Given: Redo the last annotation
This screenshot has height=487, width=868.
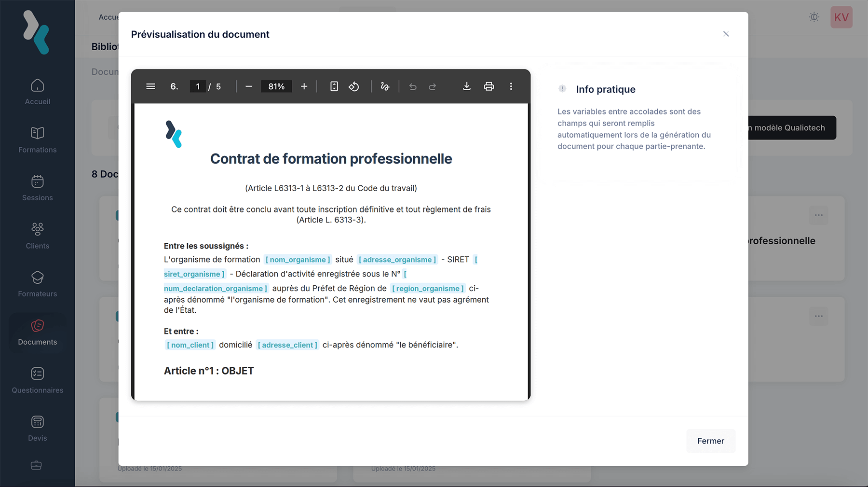Looking at the screenshot, I should coord(433,86).
